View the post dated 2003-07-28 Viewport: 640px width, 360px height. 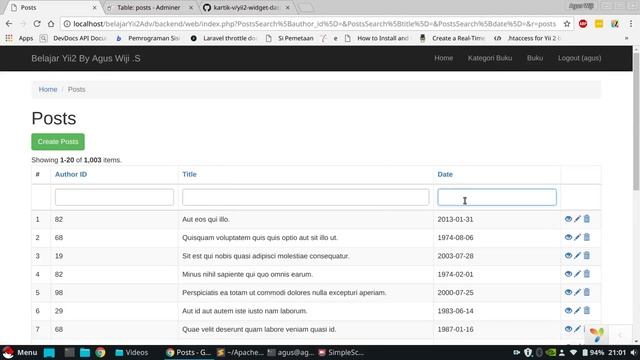click(x=568, y=256)
